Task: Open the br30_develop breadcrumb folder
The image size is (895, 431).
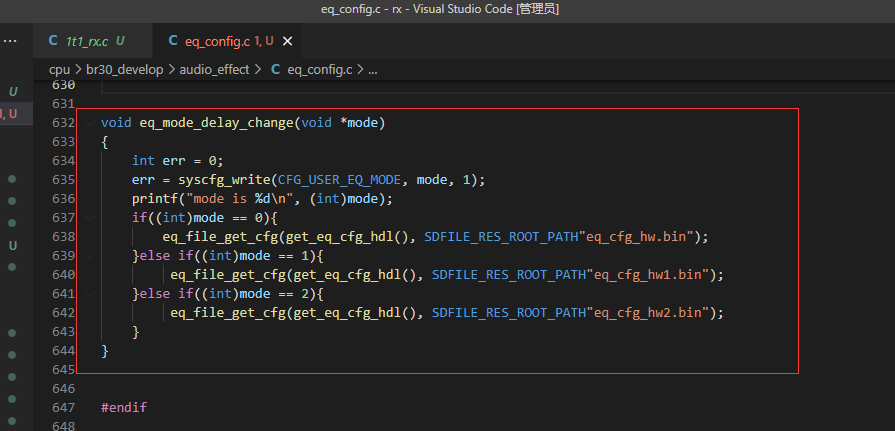Action: point(124,70)
